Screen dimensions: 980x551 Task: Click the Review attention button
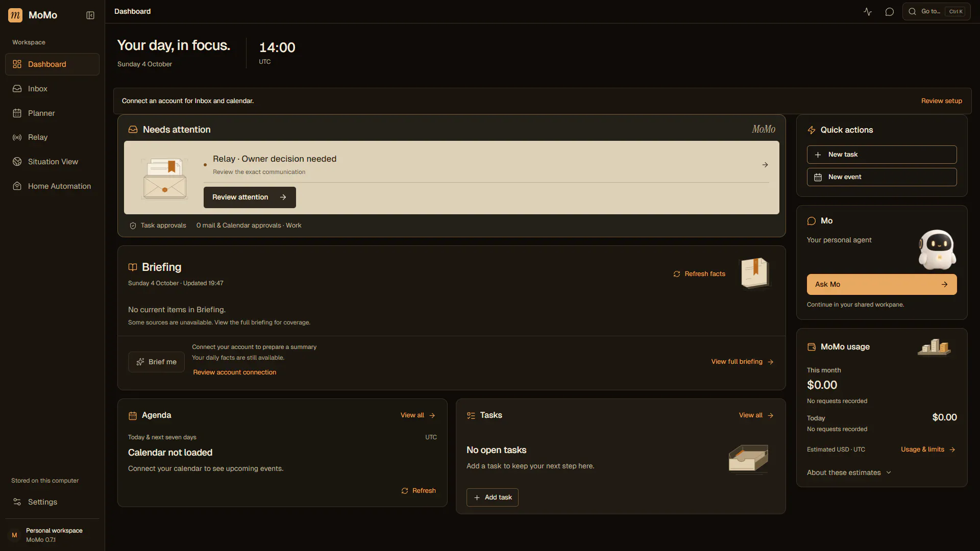[x=250, y=197]
